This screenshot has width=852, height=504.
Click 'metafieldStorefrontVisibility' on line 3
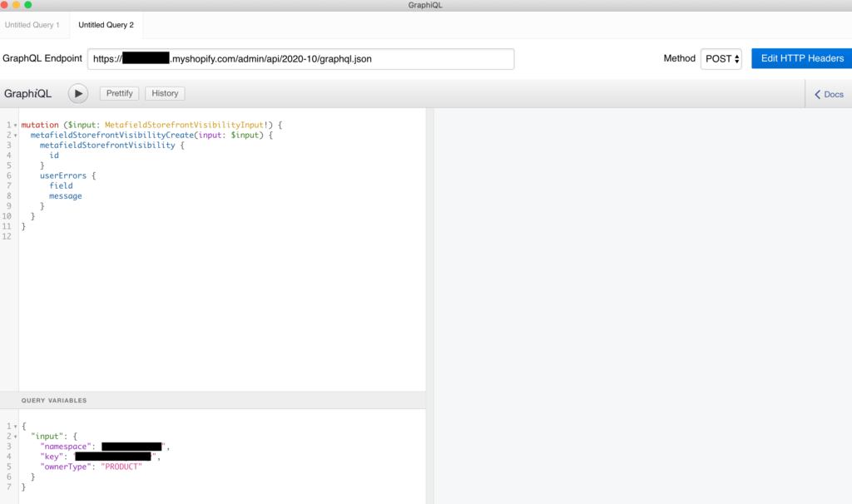pos(107,146)
